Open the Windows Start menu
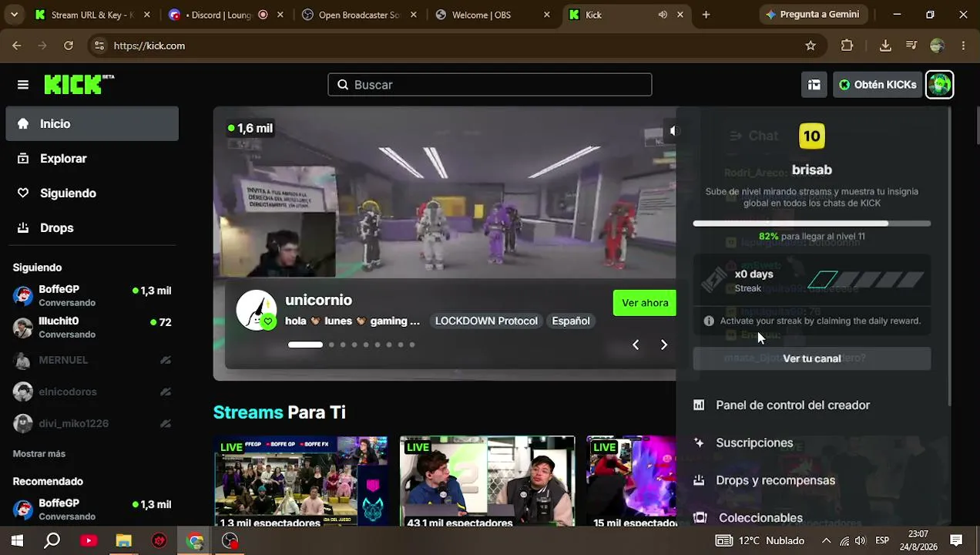 pos(17,540)
